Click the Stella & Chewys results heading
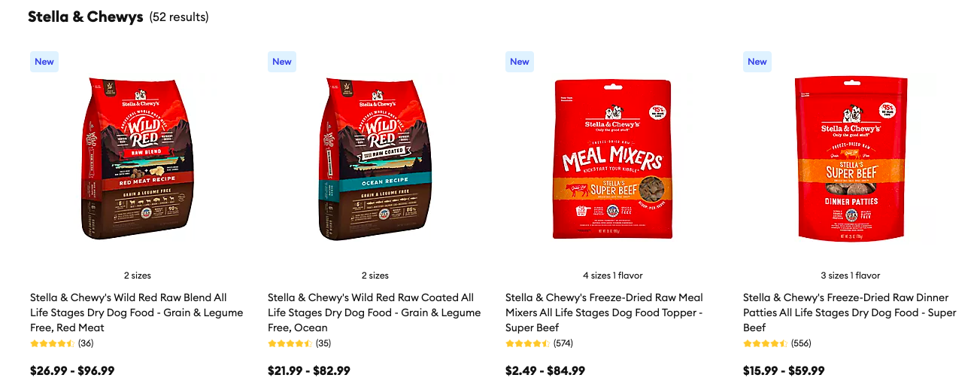The image size is (980, 384). pyautogui.click(x=118, y=17)
